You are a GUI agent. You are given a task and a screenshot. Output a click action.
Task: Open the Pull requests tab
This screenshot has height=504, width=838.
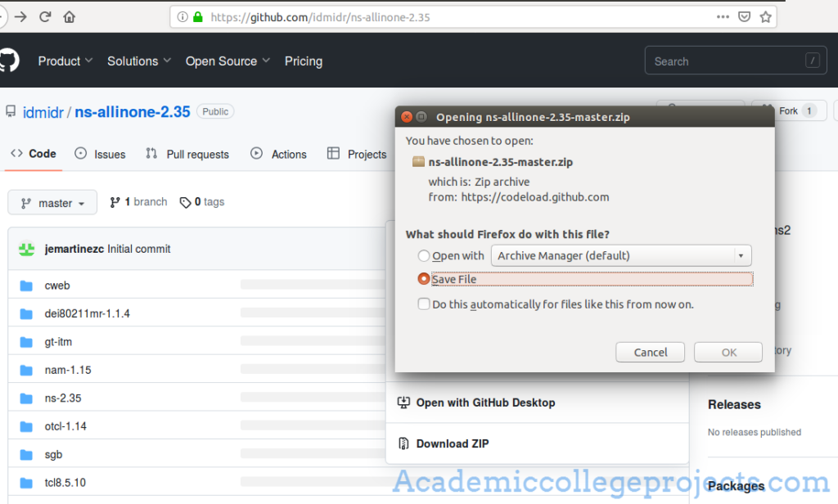click(187, 154)
